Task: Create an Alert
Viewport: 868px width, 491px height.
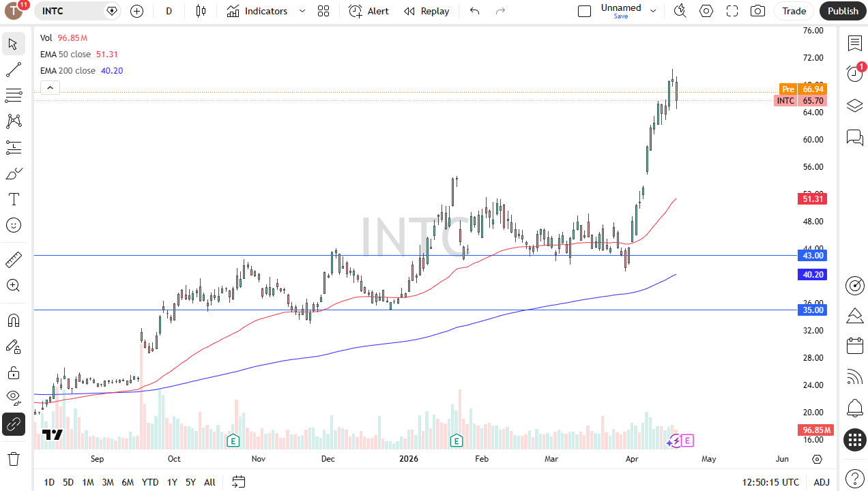Action: [x=368, y=11]
